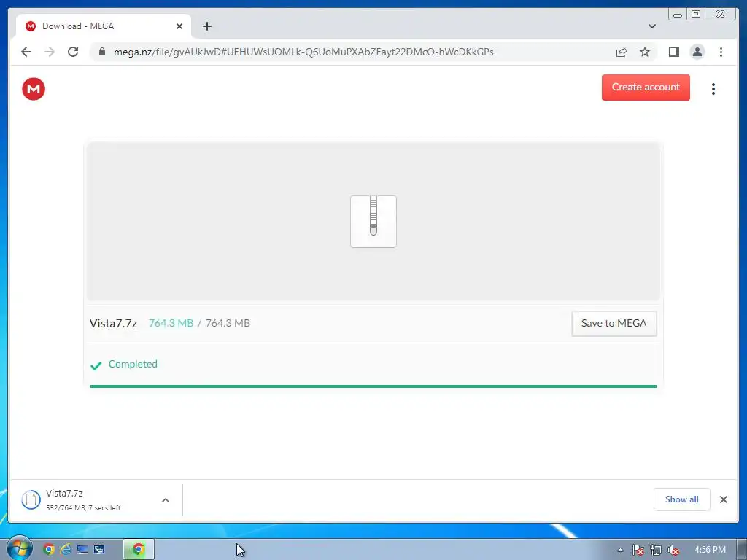Viewport: 747px width, 560px height.
Task: Click the Action Center flag tray icon
Action: point(638,550)
